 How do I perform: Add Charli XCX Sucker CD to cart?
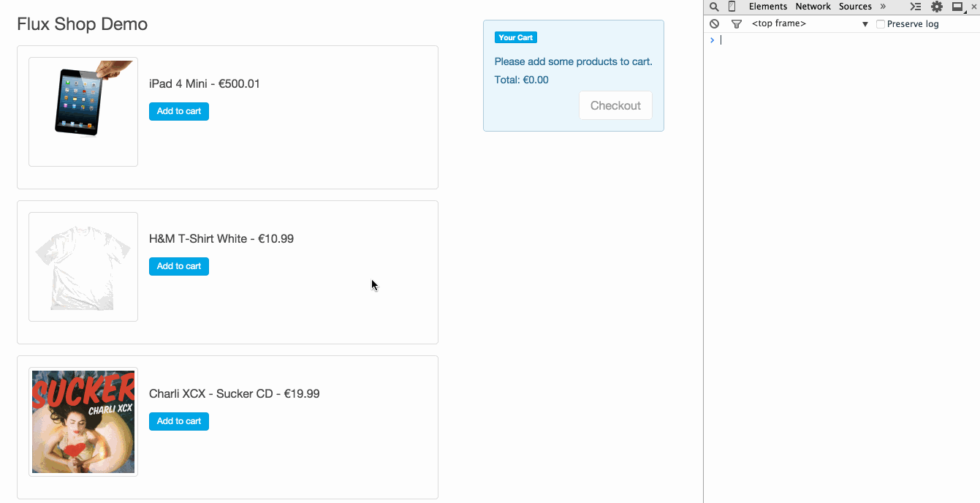(179, 421)
